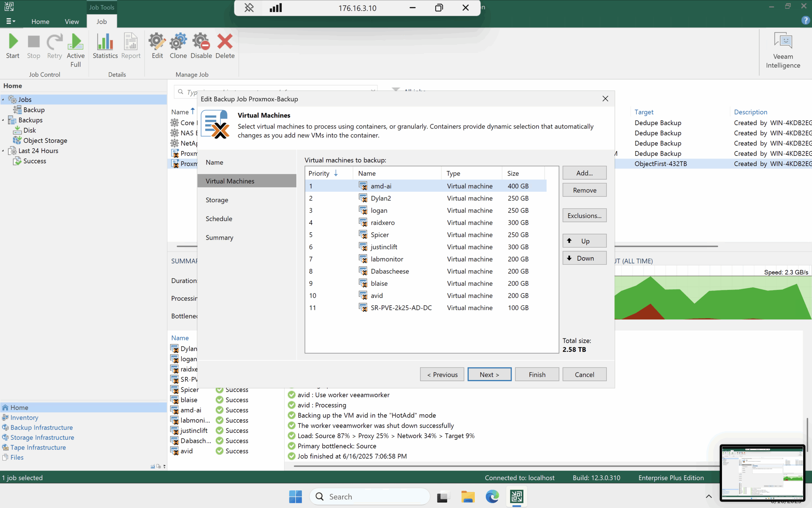Click the Stop job icon
Viewport: 812px width, 508px height.
[x=34, y=46]
